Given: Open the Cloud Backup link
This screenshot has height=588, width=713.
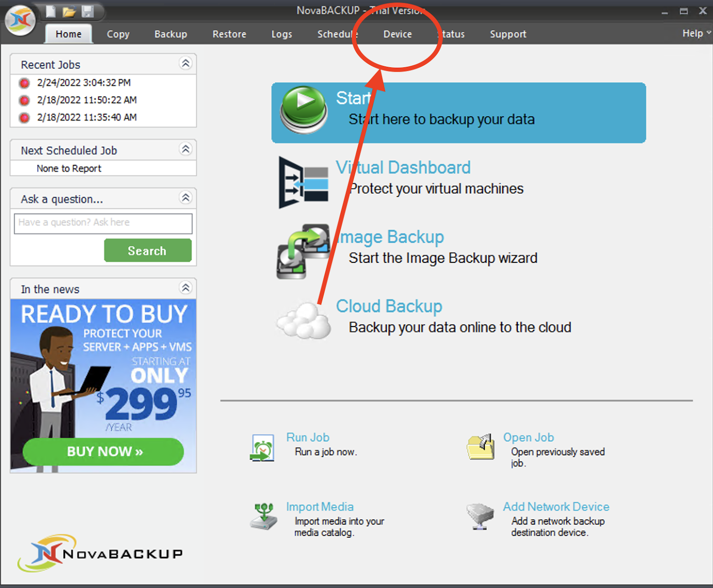Looking at the screenshot, I should click(389, 306).
